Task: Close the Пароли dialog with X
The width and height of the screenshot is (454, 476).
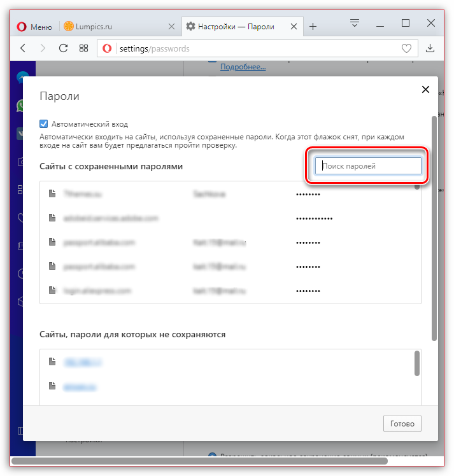Action: click(425, 89)
